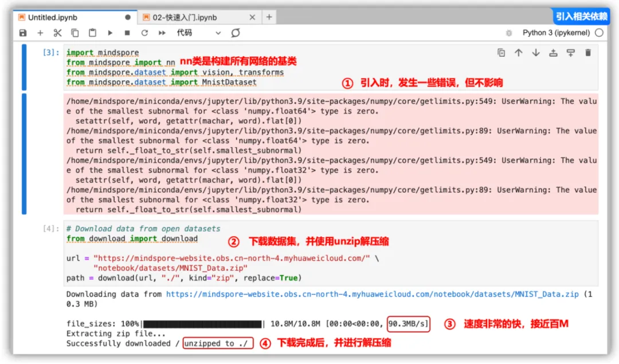The height and width of the screenshot is (364, 619).
Task: Restart the kernel with the circular arrow icon
Action: coord(144,33)
